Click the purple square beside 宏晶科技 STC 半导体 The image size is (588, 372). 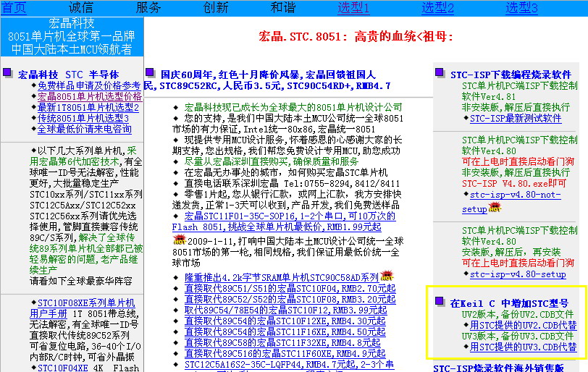[x=7, y=72]
